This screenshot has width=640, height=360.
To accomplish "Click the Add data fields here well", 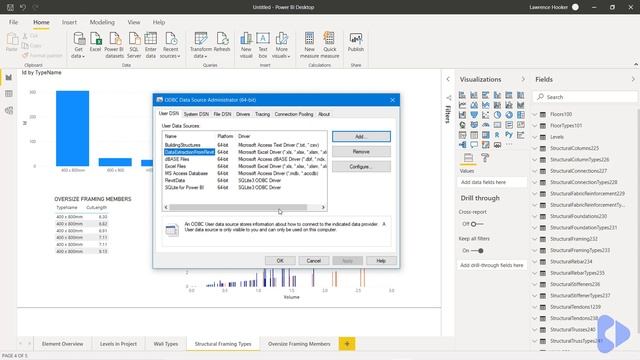I will pos(492,182).
